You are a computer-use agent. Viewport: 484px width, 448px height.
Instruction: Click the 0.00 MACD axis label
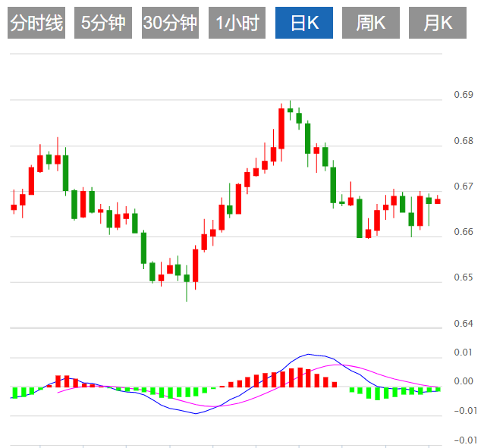click(x=464, y=381)
